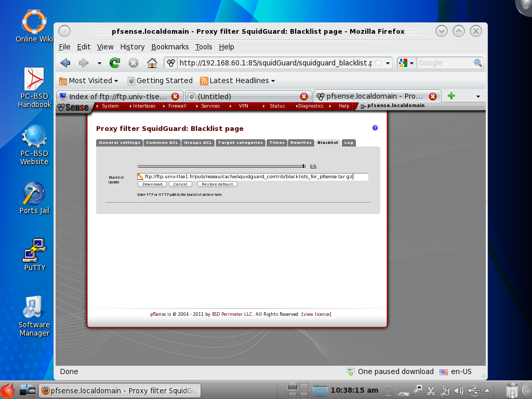Click the pfSense logo
Image resolution: width=532 pixels, height=399 pixels.
73,108
